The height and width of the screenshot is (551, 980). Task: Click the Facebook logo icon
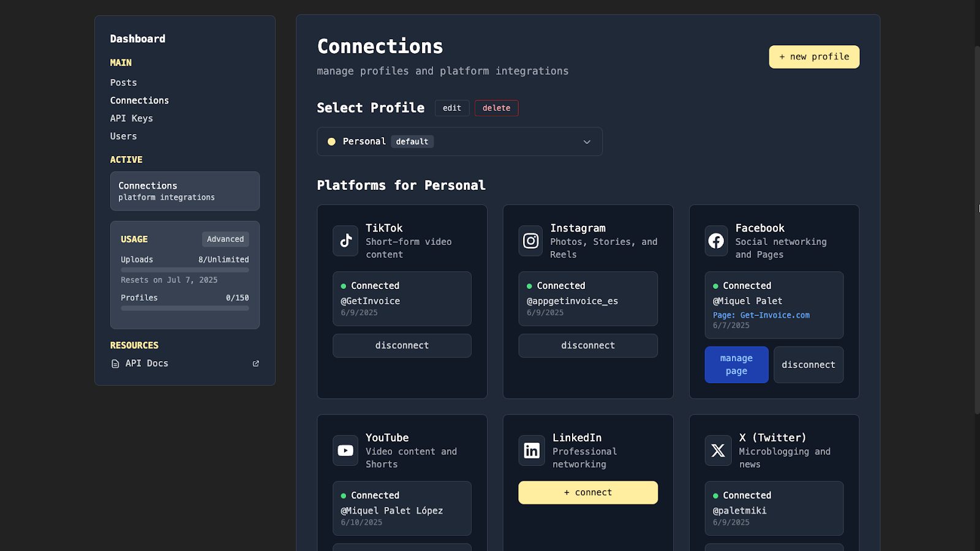click(x=716, y=241)
